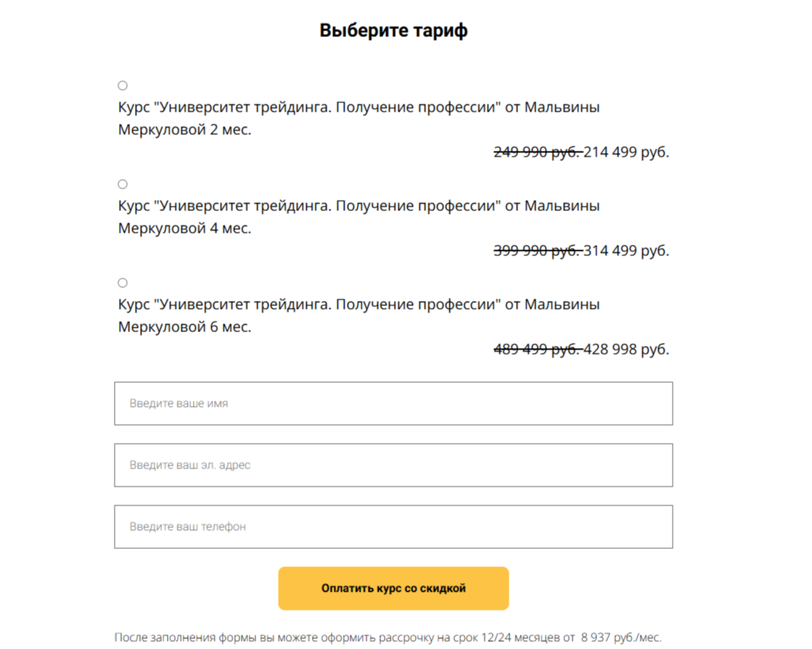Click the 2 мес. course title text
Image resolution: width=812 pixels, height=649 pixels.
[358, 119]
